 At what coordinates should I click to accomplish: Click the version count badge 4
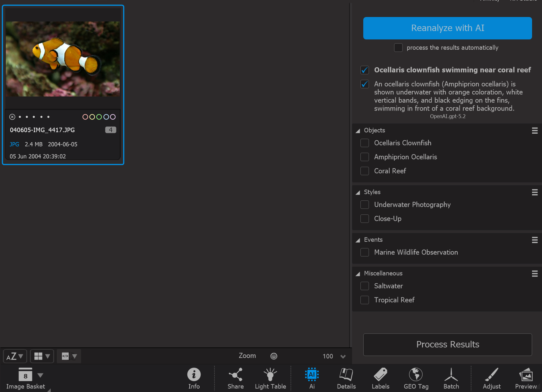pyautogui.click(x=111, y=130)
